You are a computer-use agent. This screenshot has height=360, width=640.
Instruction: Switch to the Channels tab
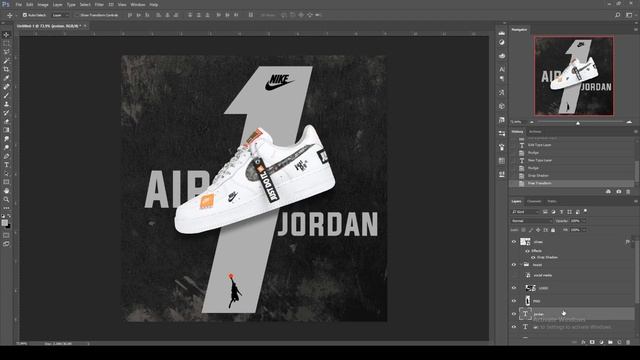[x=534, y=201]
